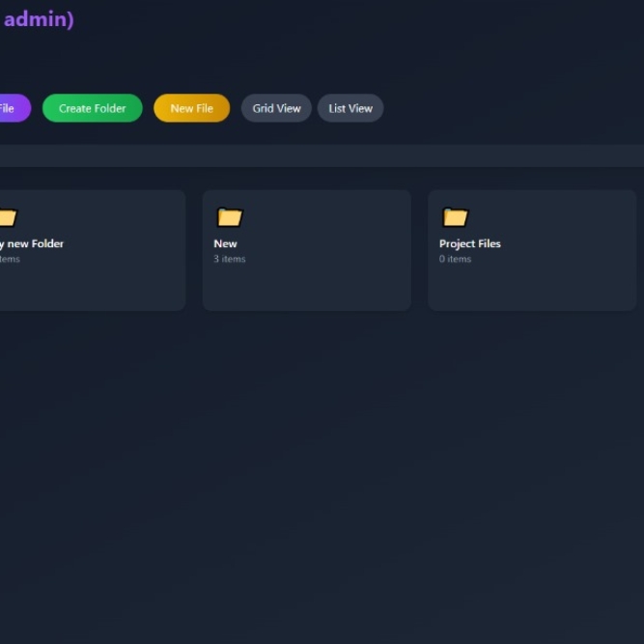Viewport: 644px width, 644px height.
Task: Select the 'new Folder' title text
Action: [x=33, y=243]
